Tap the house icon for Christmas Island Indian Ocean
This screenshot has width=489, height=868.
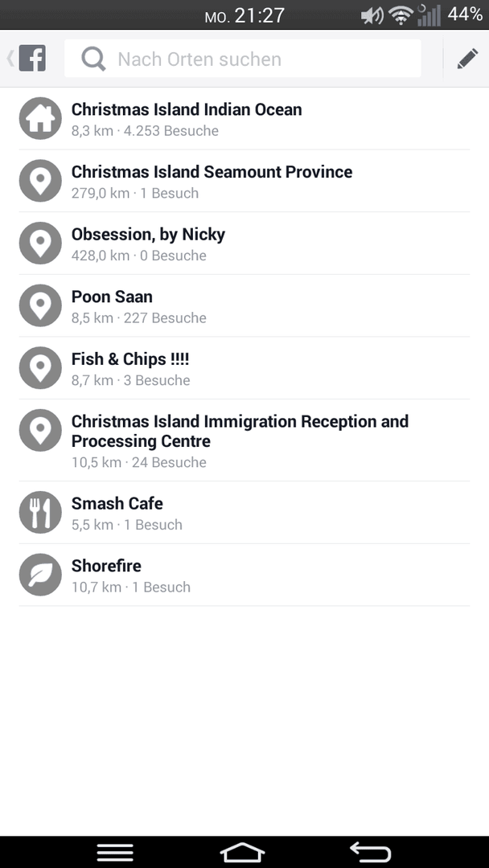point(40,118)
